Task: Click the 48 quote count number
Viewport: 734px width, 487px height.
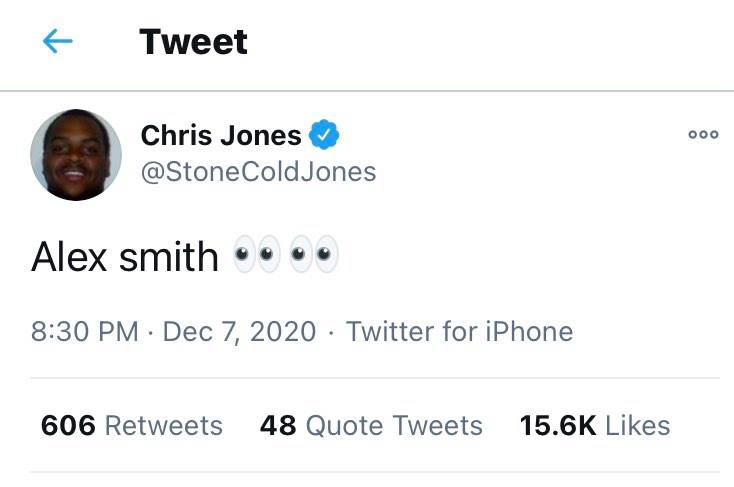Action: tap(278, 425)
